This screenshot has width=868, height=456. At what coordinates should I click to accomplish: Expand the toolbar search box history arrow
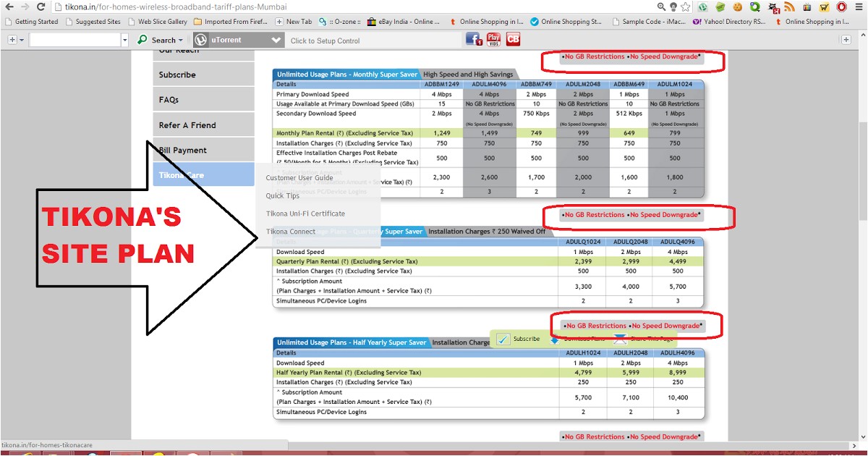(124, 41)
